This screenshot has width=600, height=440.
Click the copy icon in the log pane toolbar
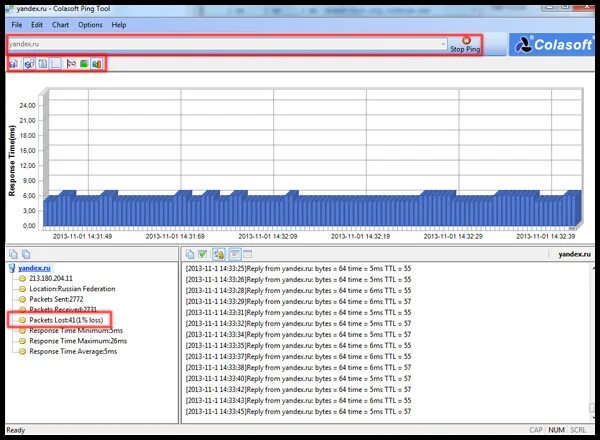click(190, 254)
